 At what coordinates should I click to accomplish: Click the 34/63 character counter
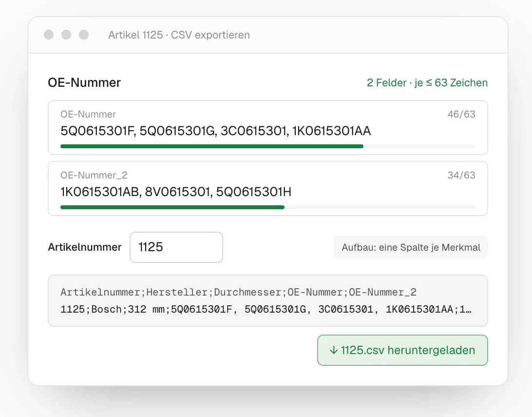[461, 175]
